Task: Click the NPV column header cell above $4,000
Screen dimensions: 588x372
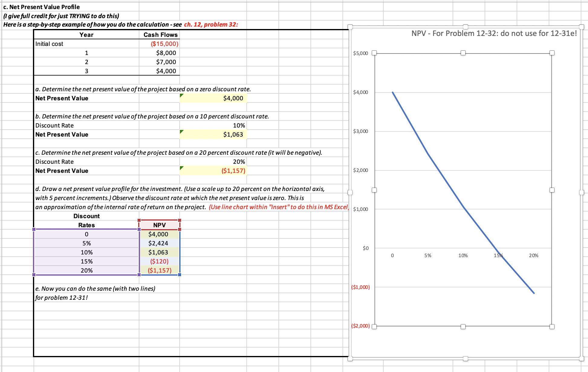Action: coord(159,225)
